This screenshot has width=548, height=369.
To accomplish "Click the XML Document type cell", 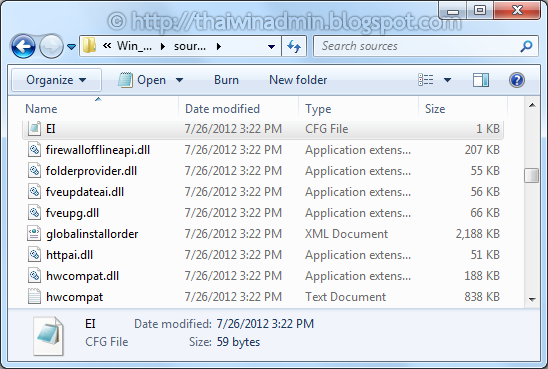I will [x=346, y=234].
